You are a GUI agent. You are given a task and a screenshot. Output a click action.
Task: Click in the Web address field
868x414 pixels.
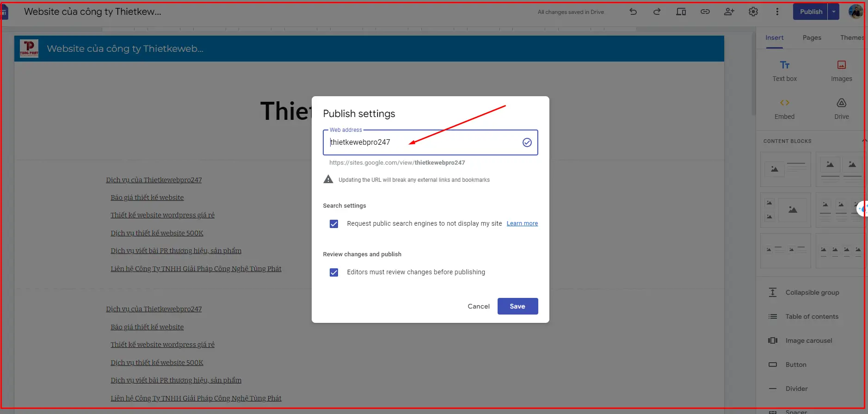430,142
